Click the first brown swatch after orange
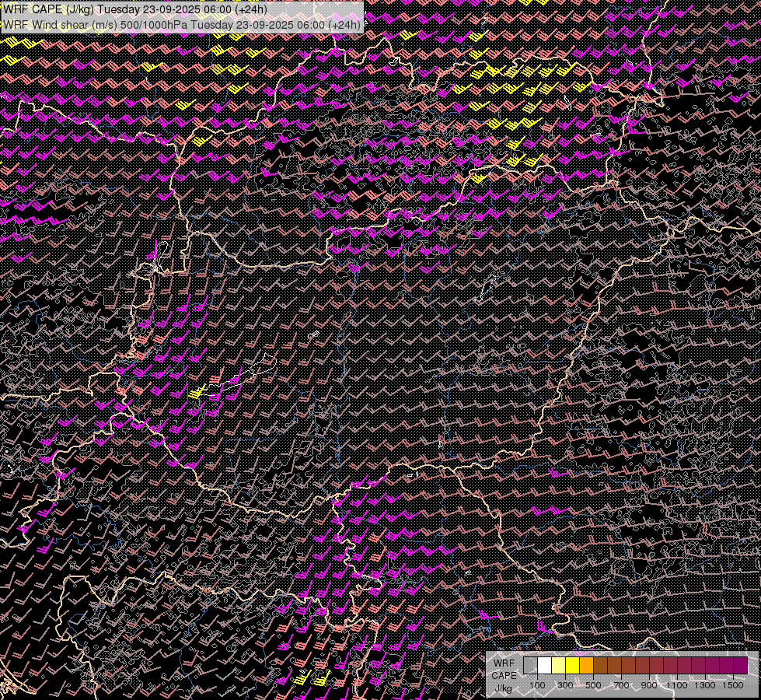 coord(600,666)
